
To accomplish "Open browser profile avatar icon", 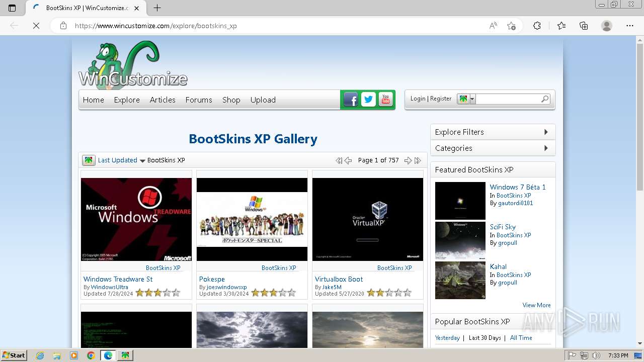I will click(607, 26).
